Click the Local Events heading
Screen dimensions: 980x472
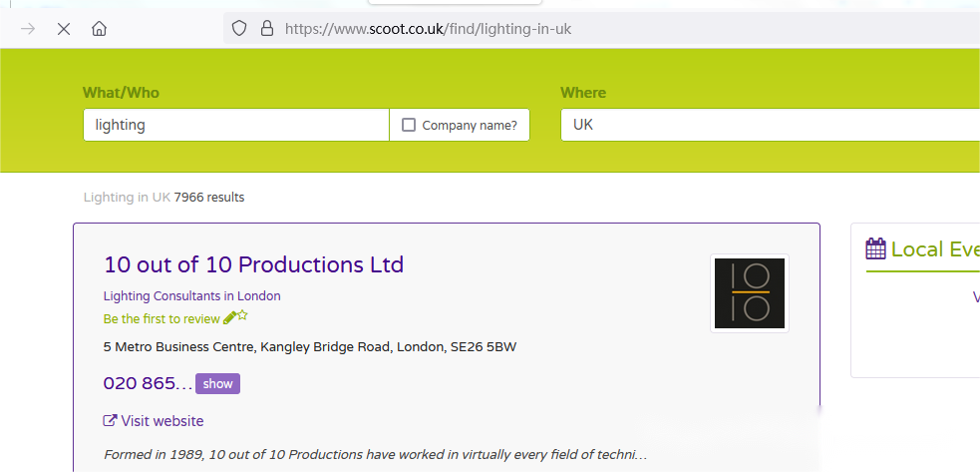point(934,249)
